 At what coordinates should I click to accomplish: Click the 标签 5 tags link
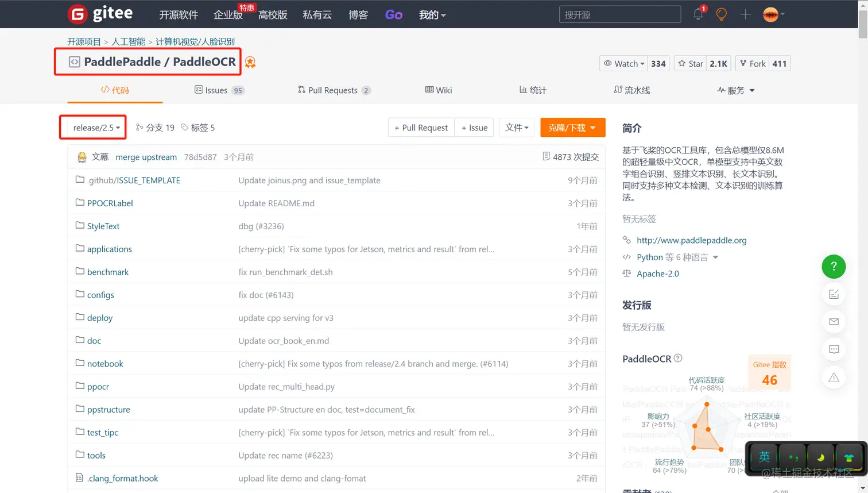point(197,128)
